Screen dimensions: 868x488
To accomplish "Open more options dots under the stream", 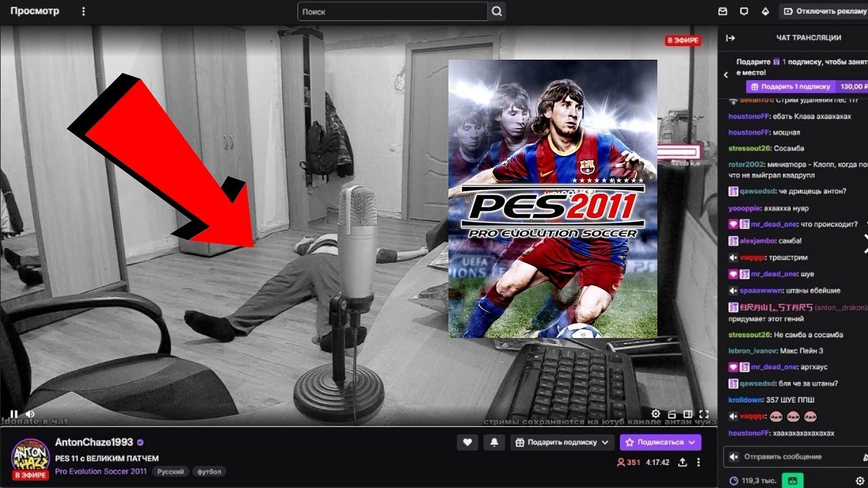I will [x=698, y=462].
